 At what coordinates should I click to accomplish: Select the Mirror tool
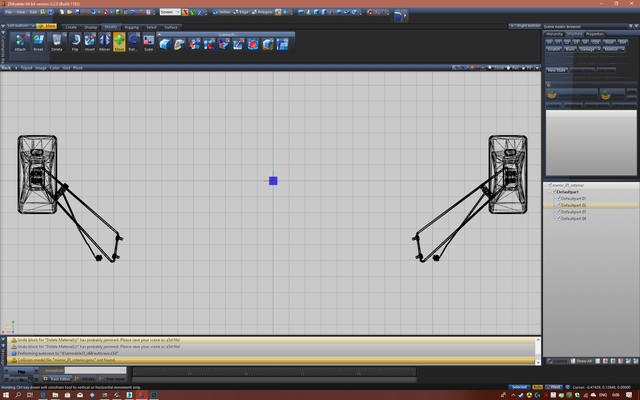coord(104,42)
